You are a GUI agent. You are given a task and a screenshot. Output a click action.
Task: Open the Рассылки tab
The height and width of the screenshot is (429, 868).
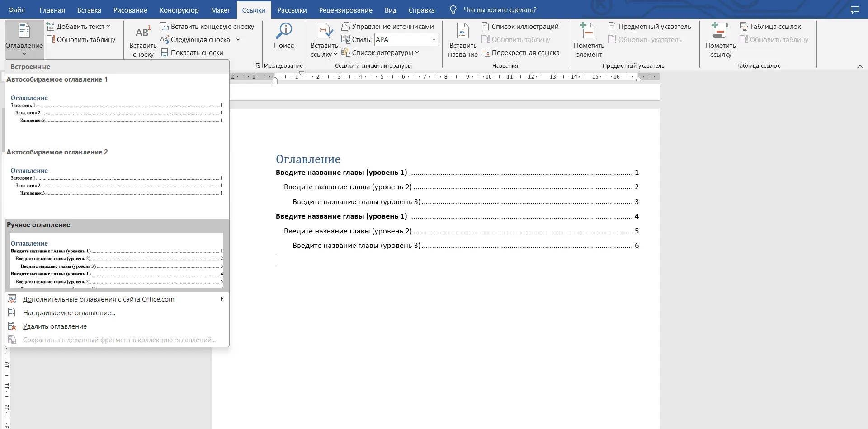(292, 10)
